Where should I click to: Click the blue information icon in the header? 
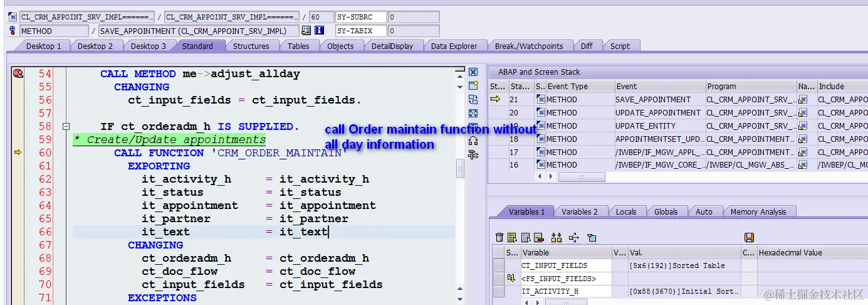(x=320, y=30)
